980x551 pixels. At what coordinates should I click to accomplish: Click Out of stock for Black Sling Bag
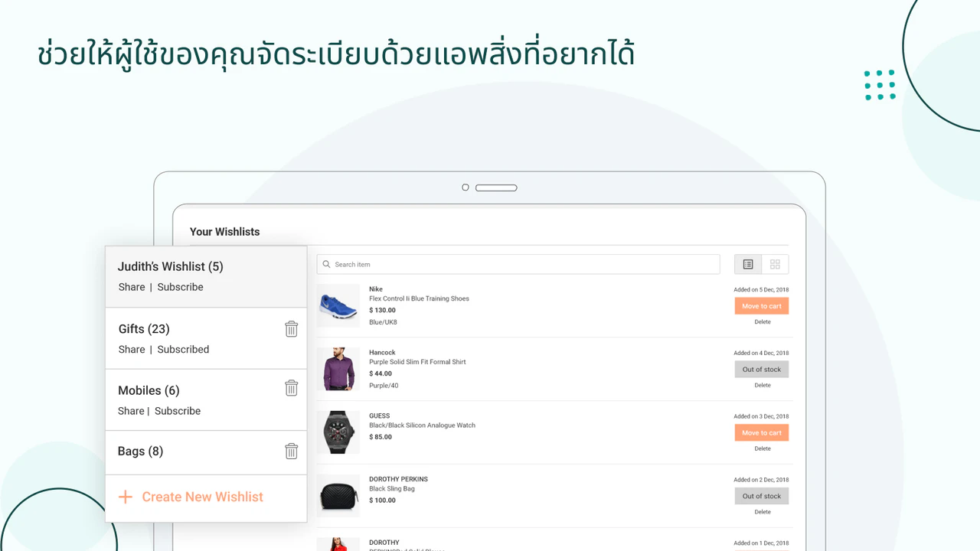[x=762, y=496]
